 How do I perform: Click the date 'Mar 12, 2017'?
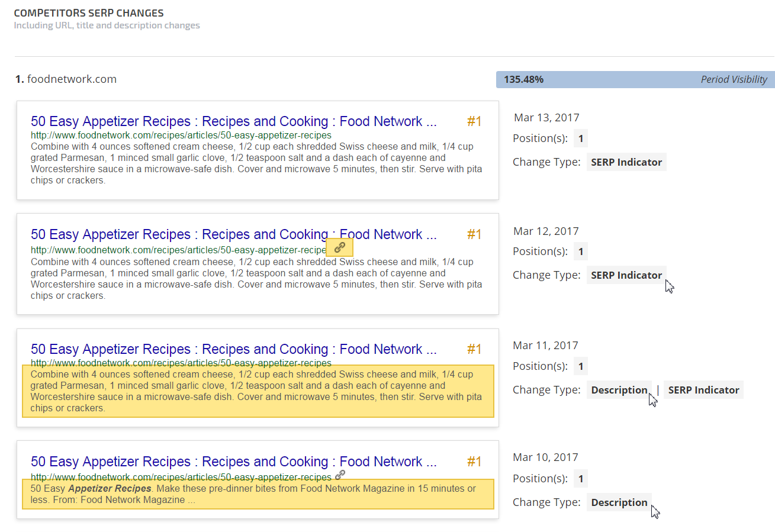[546, 231]
